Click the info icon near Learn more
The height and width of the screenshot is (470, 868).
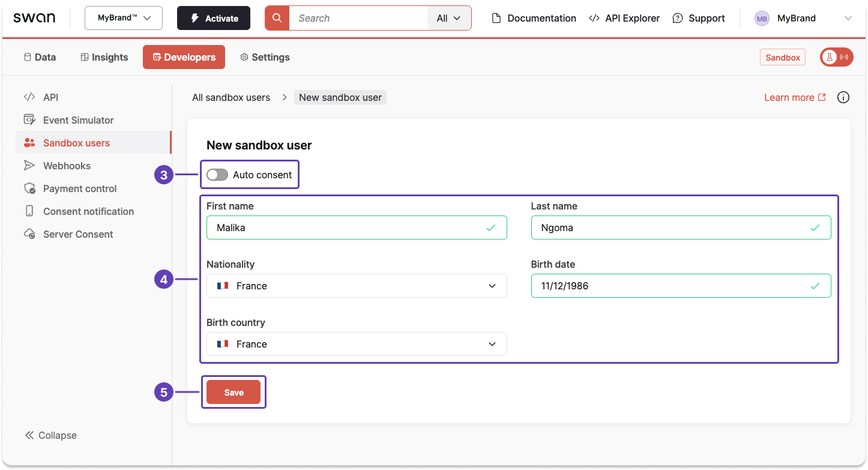tap(843, 97)
